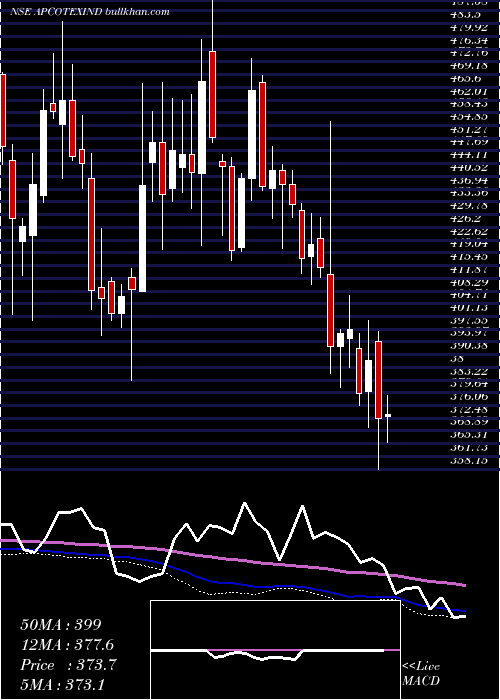Click the 426.2 price axis label
Screen dimensions: 500x700
point(464,219)
